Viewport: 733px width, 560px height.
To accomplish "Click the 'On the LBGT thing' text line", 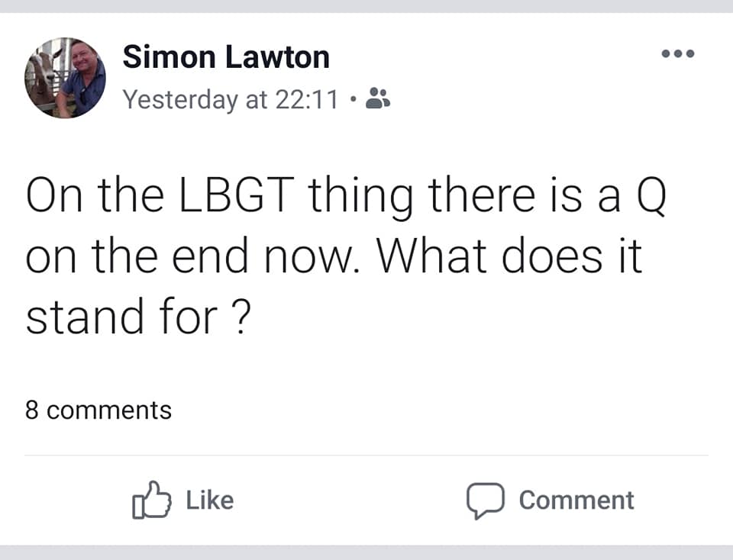I will [x=219, y=195].
